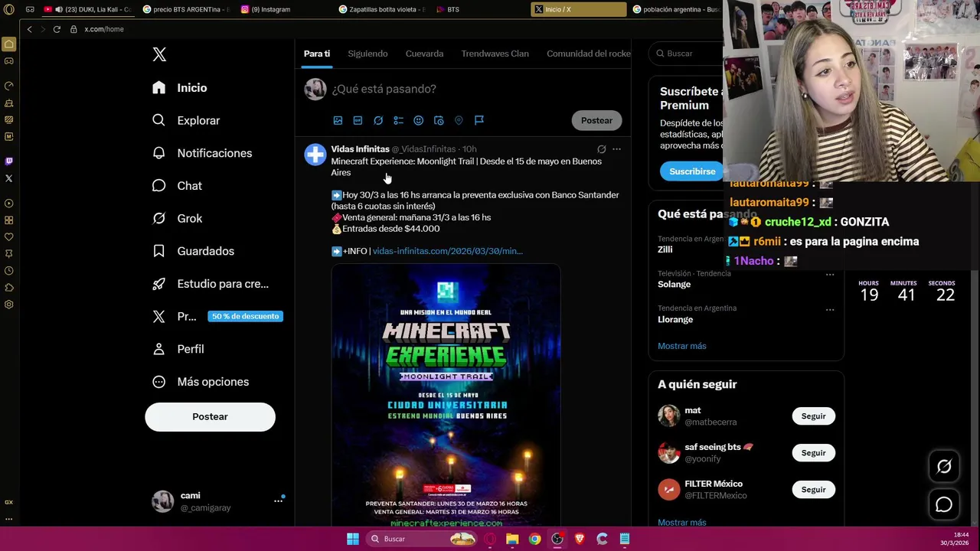Open the Opera menu logo icon
Screen dimensions: 980x551
tap(8, 9)
